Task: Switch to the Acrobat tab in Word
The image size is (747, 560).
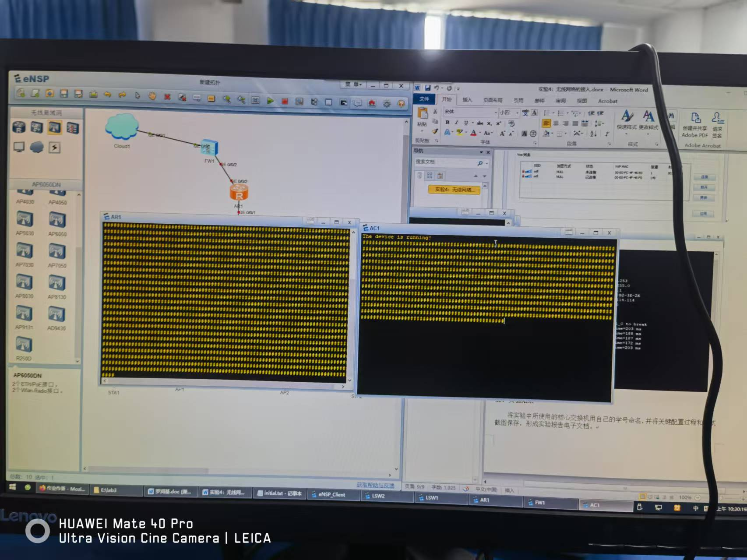Action: (x=608, y=101)
